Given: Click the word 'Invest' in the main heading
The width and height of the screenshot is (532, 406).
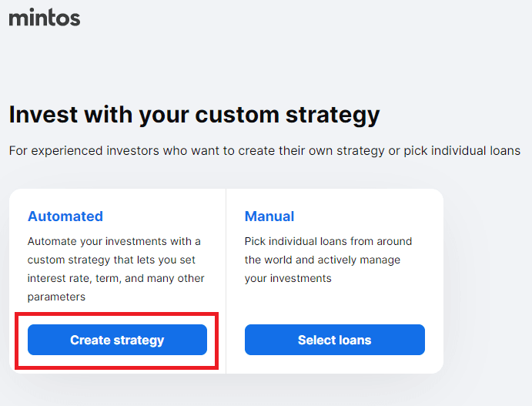Looking at the screenshot, I should click(42, 116).
